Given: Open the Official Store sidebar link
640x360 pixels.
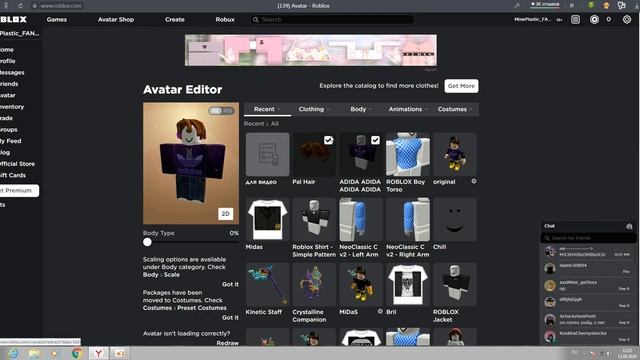Looking at the screenshot, I should click(18, 164).
